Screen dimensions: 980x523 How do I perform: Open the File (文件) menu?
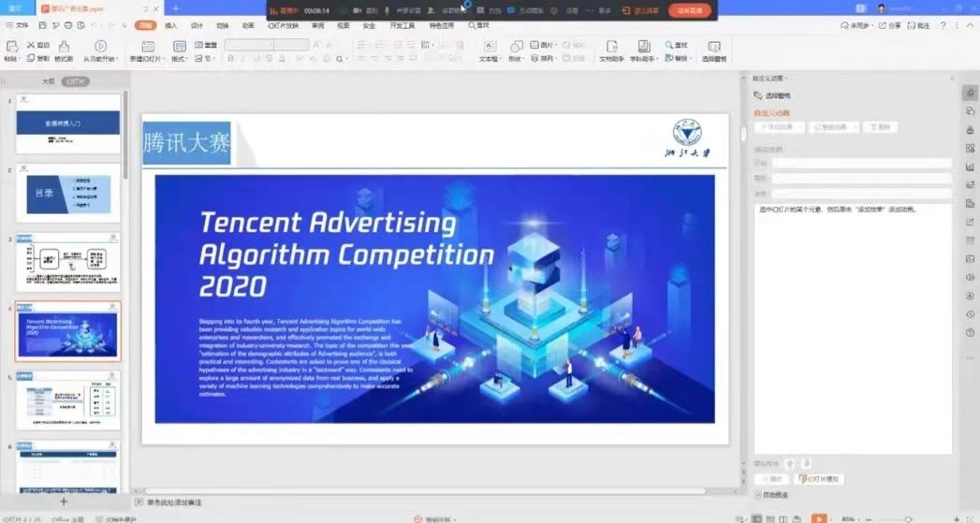click(x=18, y=25)
